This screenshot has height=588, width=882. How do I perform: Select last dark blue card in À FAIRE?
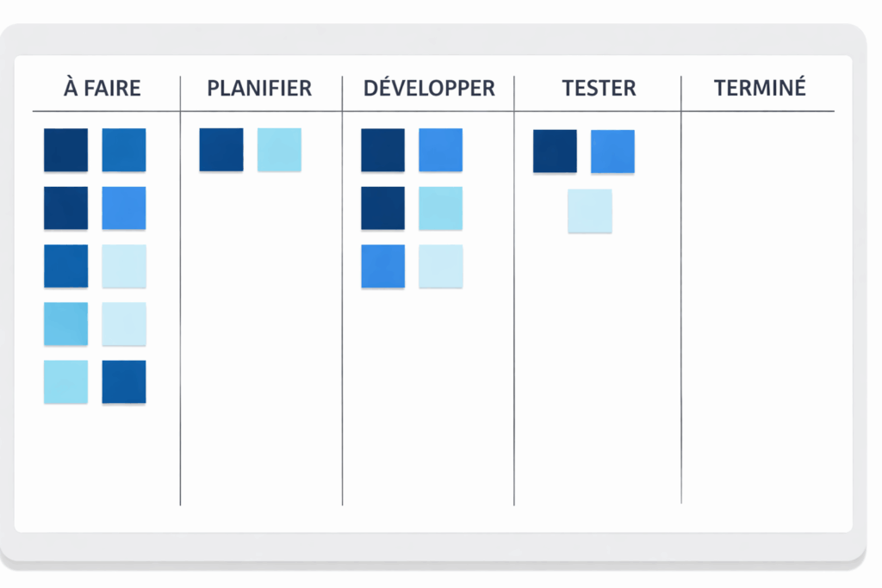point(124,381)
